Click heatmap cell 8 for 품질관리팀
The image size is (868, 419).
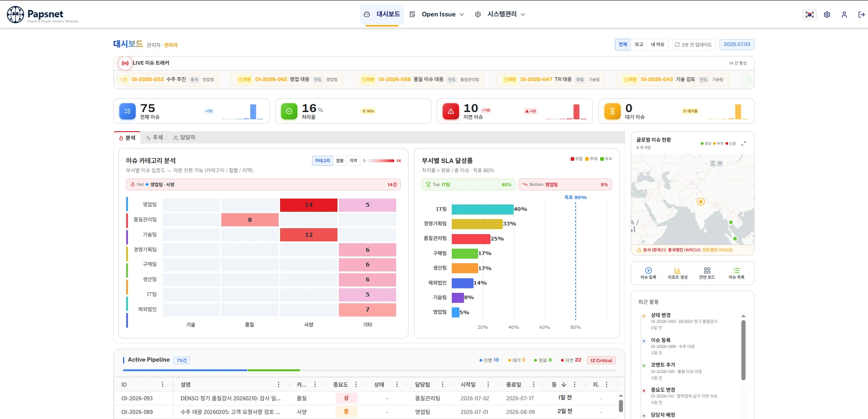pyautogui.click(x=250, y=220)
